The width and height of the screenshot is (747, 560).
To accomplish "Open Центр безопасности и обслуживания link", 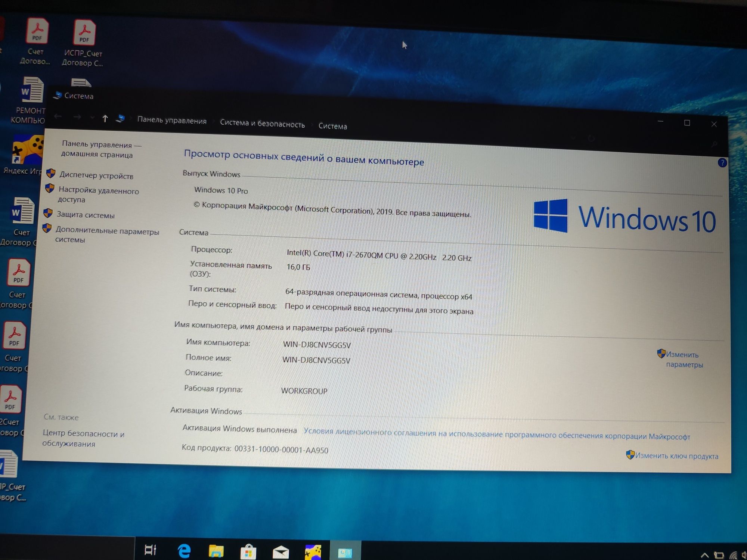I will point(83,438).
